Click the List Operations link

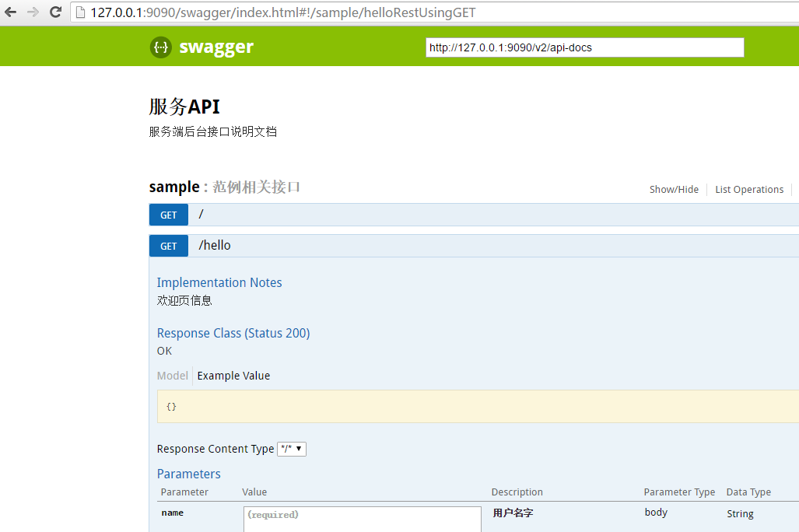pos(749,190)
